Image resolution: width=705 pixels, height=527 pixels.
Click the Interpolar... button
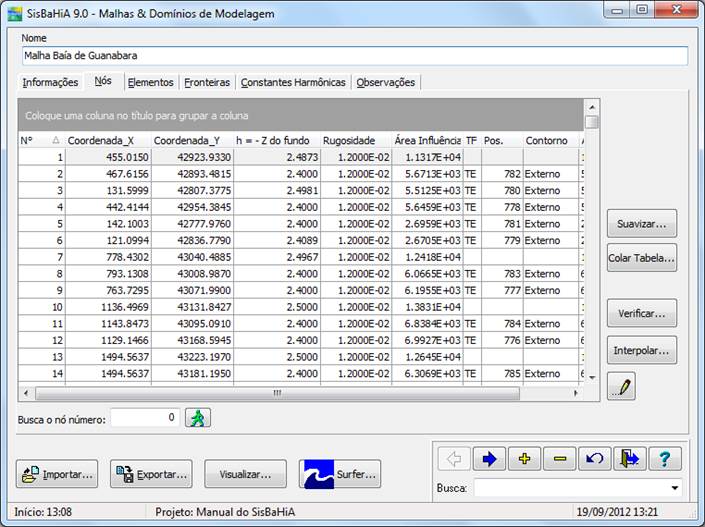[x=642, y=350]
